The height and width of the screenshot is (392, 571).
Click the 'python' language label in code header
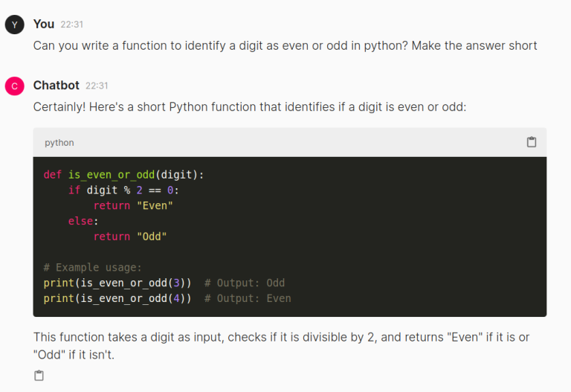click(59, 143)
